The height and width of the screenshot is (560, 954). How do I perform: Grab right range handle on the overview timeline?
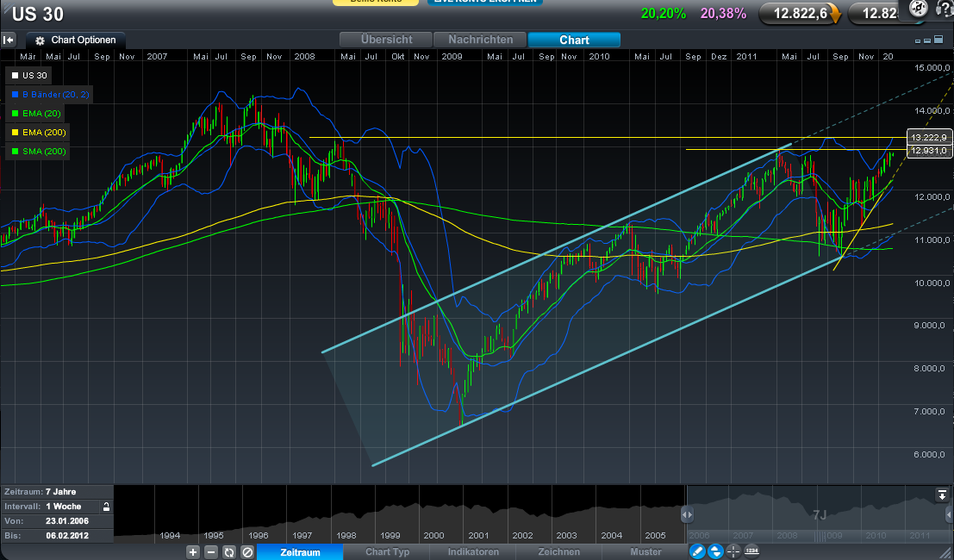pyautogui.click(x=950, y=514)
